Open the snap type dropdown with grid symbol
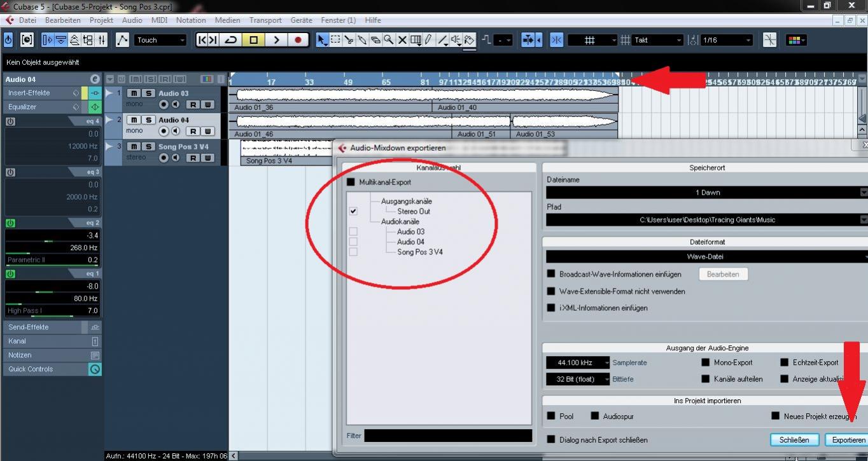 592,40
